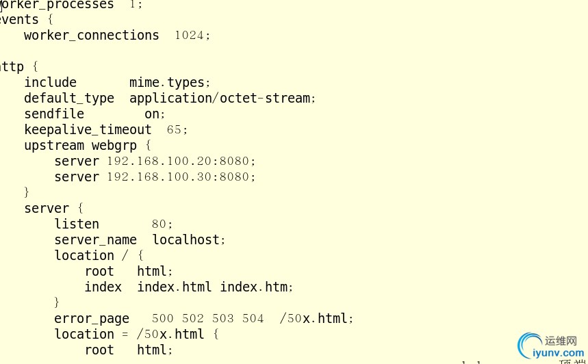Click the text cursor before worker_processes

coord(1,5)
